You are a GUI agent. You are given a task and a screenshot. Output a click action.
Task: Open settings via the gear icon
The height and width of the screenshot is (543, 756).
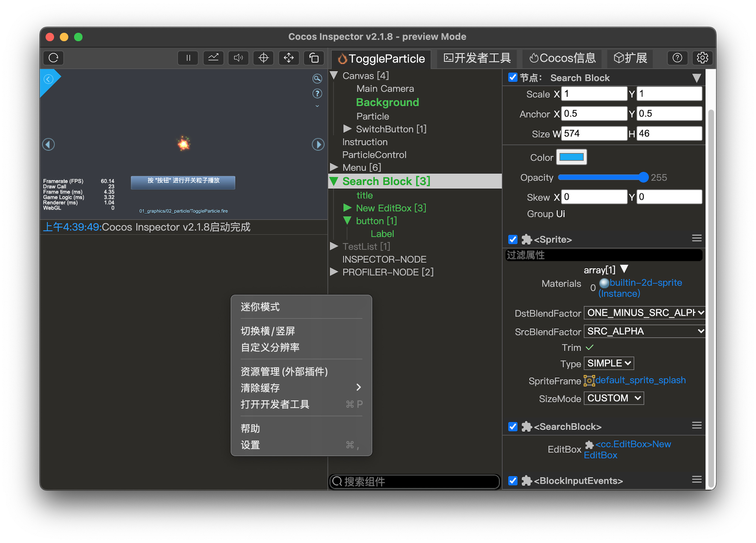point(702,58)
